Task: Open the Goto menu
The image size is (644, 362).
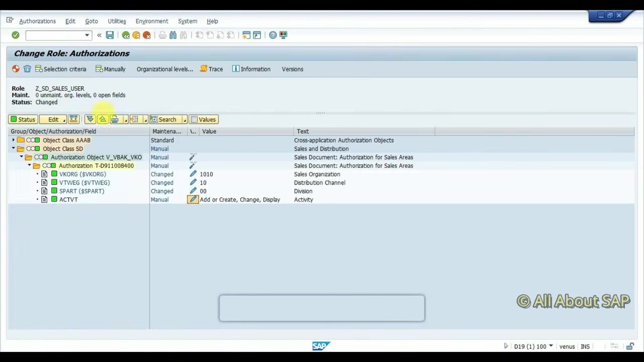Action: coord(92,21)
